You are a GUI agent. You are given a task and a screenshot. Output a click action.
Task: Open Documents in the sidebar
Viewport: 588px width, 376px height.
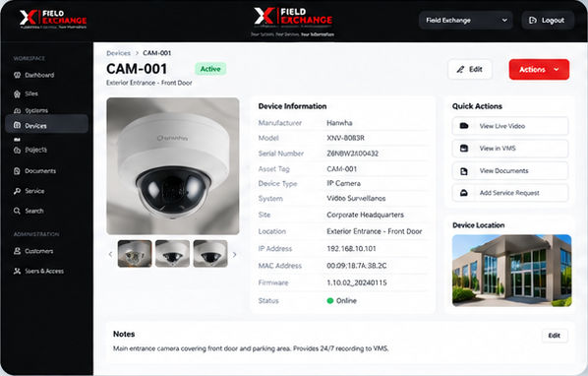47,171
